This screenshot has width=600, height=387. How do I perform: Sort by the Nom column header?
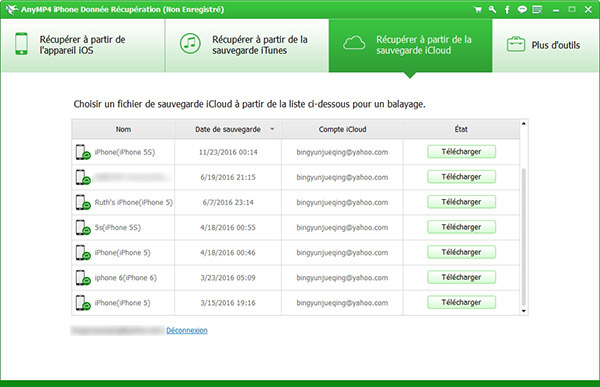(123, 129)
